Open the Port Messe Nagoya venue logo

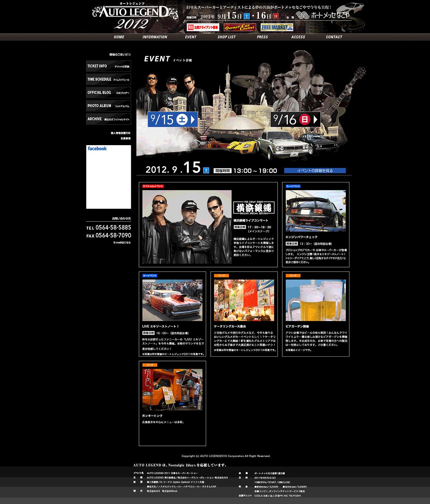click(323, 15)
